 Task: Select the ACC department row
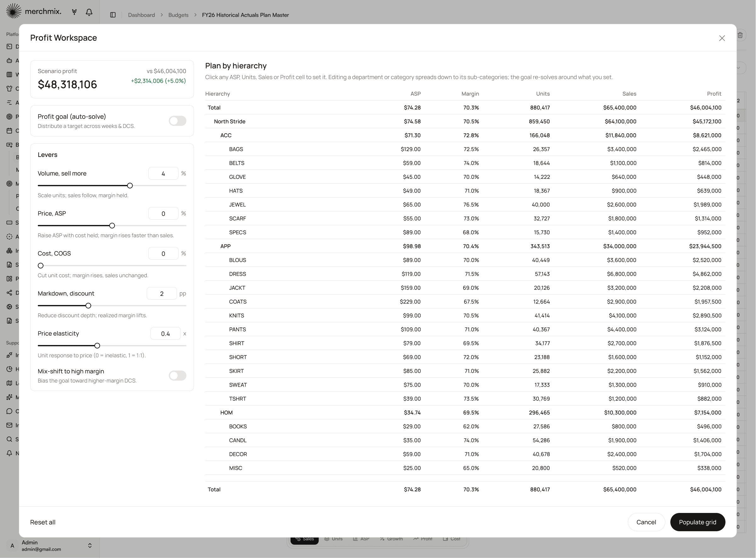pos(465,135)
